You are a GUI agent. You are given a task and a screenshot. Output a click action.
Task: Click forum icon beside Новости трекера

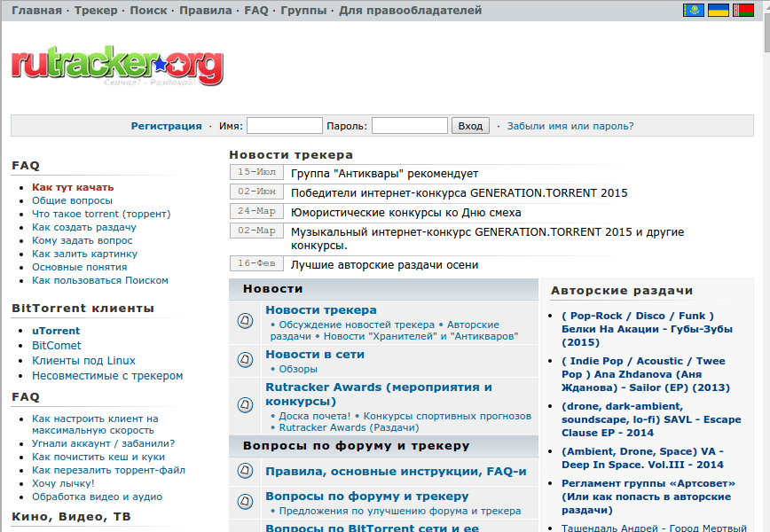(x=245, y=321)
